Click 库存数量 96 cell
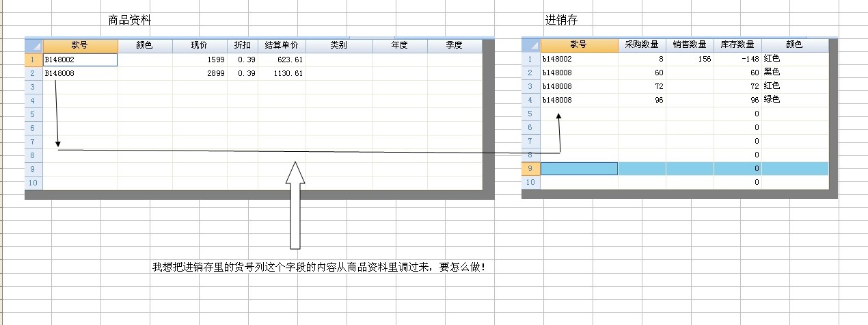 coord(737,100)
